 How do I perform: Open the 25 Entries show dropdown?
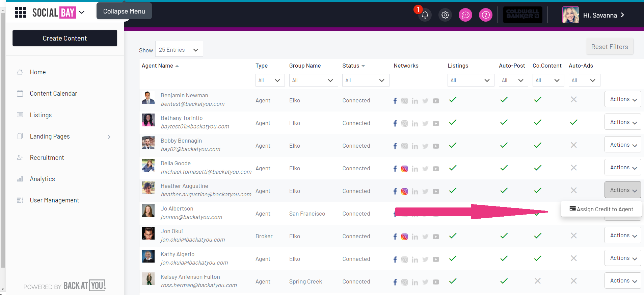point(179,50)
